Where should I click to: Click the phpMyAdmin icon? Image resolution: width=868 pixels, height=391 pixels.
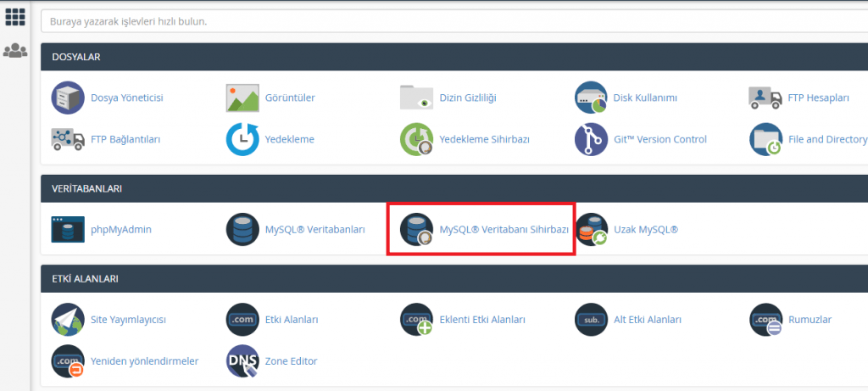click(x=68, y=229)
